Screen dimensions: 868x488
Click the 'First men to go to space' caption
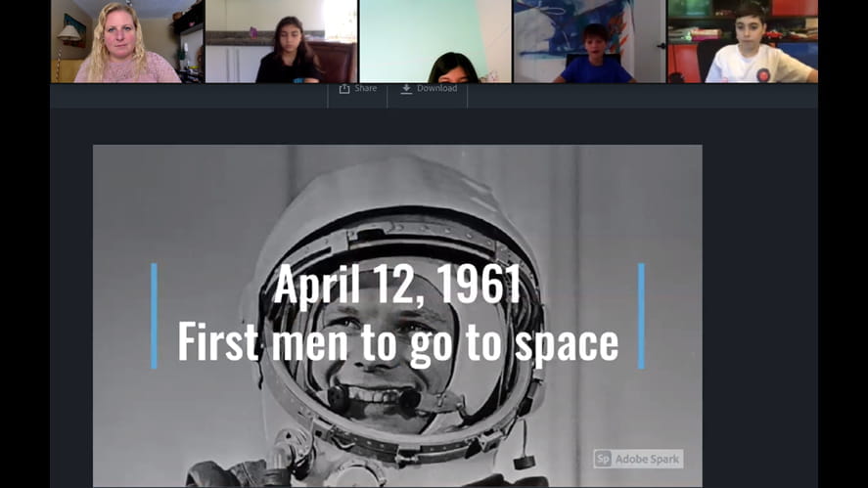point(397,342)
